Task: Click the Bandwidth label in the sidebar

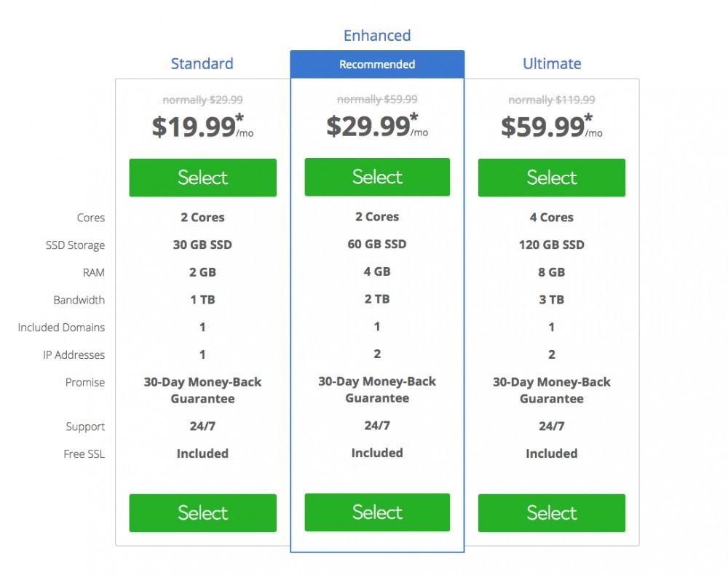Action: pyautogui.click(x=80, y=300)
